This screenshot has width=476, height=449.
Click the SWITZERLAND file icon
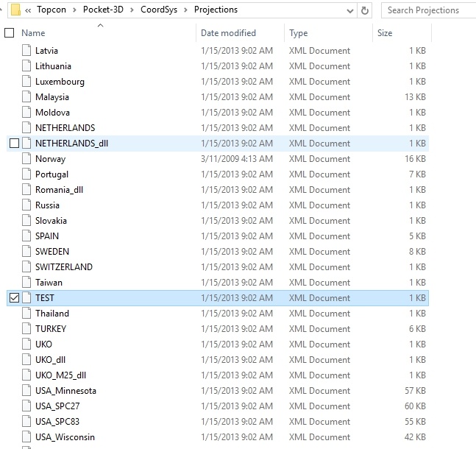(x=26, y=267)
